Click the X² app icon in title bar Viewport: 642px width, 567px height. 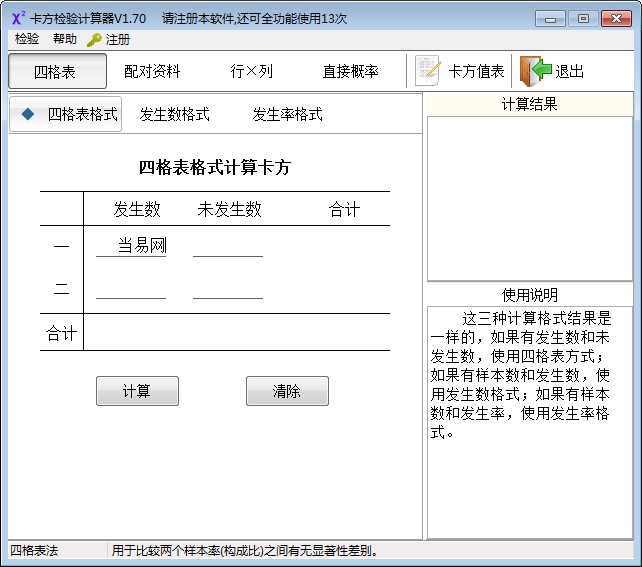[x=18, y=18]
